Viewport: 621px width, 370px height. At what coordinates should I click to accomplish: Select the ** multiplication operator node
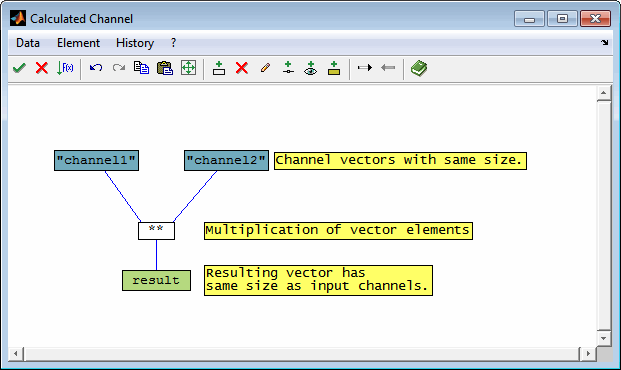pos(156,231)
